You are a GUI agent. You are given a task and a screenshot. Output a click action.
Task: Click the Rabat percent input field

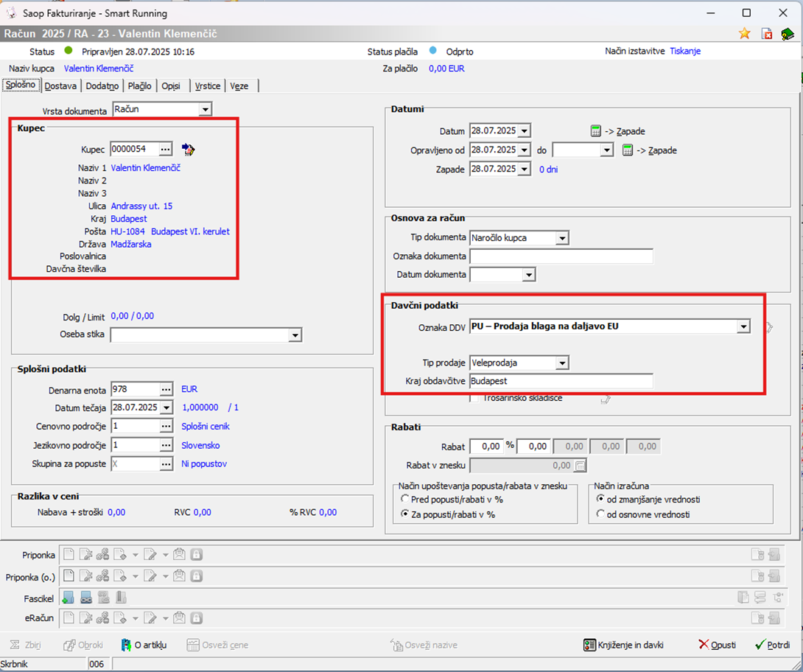(486, 447)
